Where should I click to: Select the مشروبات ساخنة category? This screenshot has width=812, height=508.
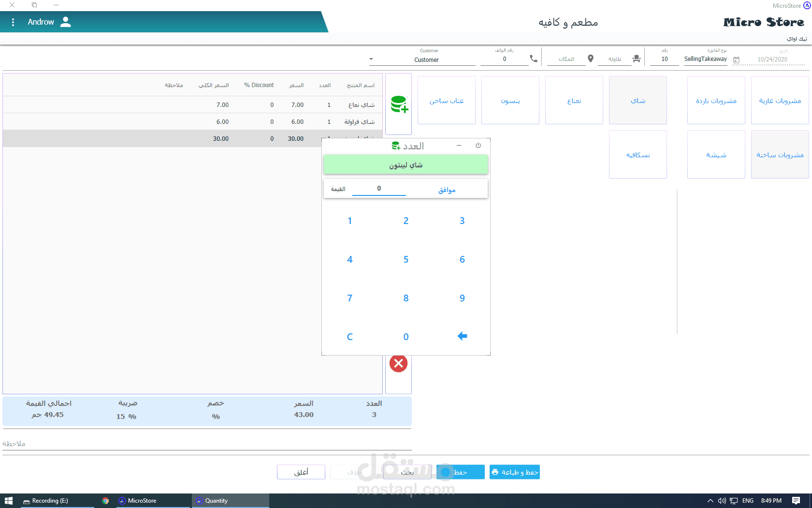coord(780,154)
